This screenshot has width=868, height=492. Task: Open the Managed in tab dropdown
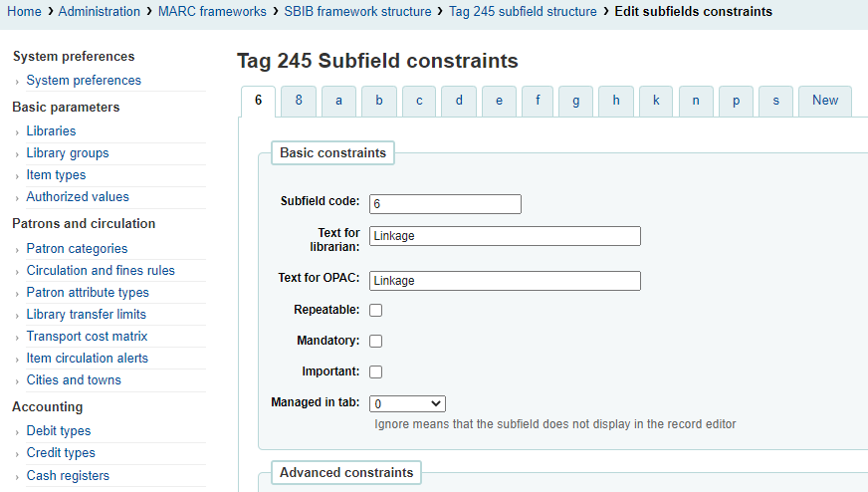pos(407,403)
